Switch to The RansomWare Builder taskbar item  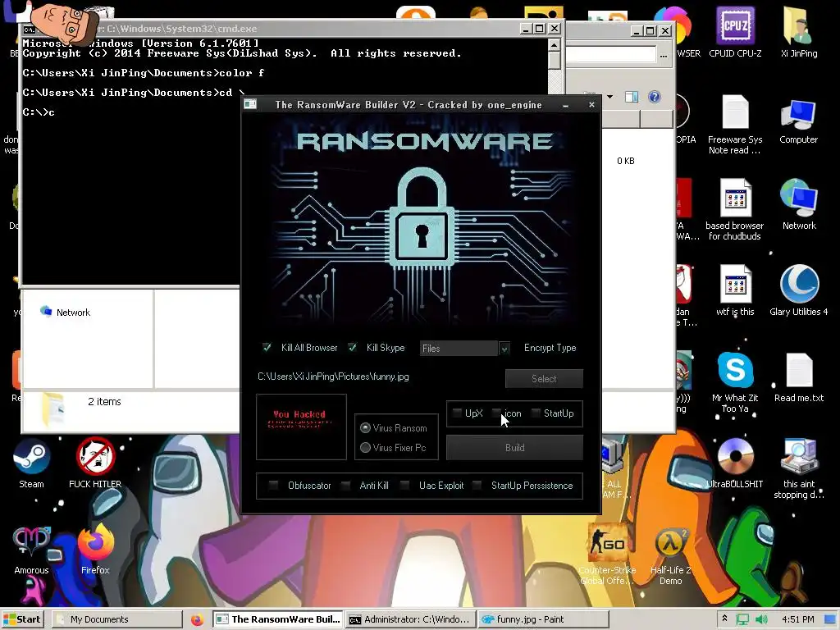pyautogui.click(x=277, y=619)
